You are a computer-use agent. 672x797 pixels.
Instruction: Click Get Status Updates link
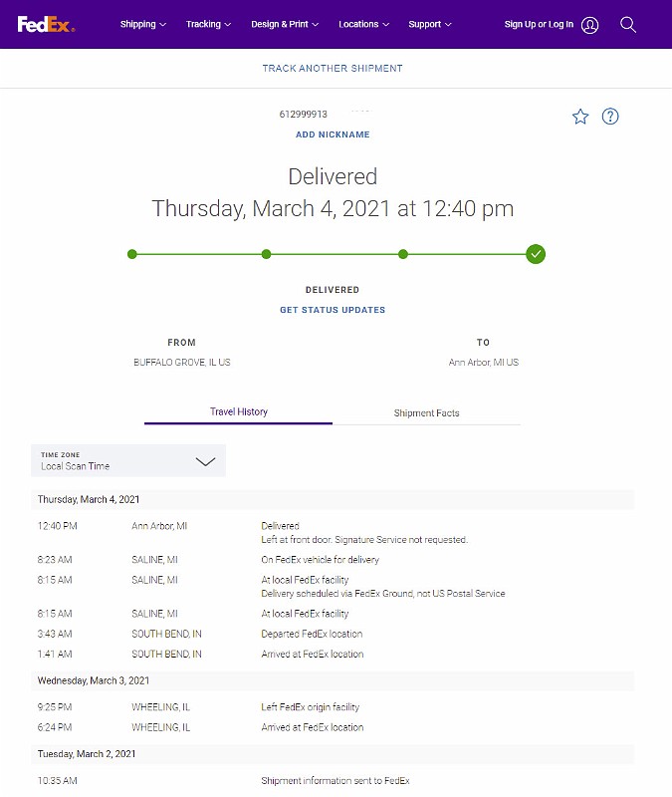pyautogui.click(x=333, y=310)
